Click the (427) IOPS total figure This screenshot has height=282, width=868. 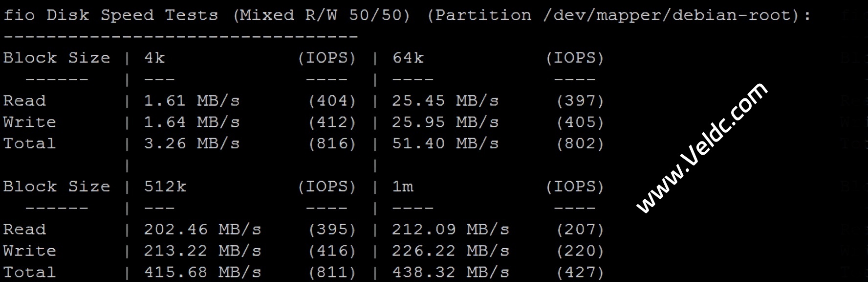(x=580, y=273)
